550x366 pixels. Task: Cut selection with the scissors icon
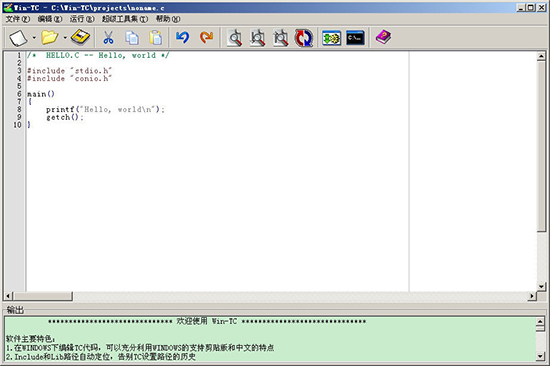108,38
